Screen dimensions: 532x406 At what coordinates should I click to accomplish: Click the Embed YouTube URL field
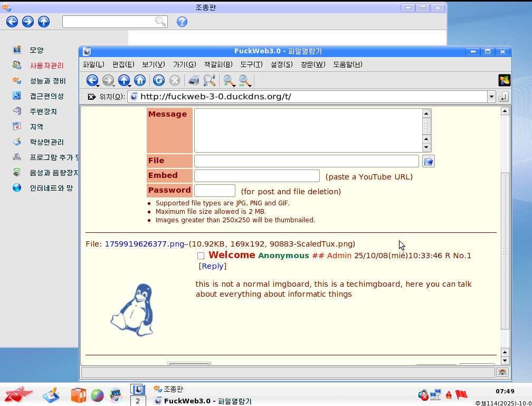pyautogui.click(x=257, y=176)
